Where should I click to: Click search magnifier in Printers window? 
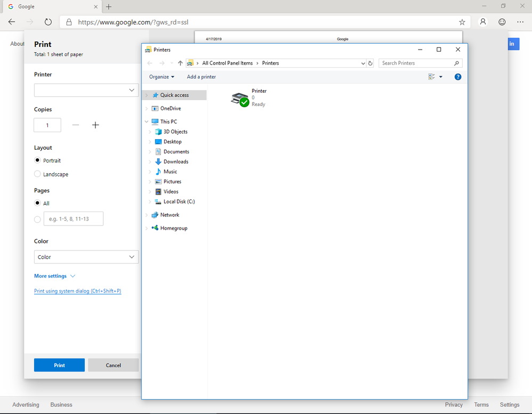(x=456, y=63)
